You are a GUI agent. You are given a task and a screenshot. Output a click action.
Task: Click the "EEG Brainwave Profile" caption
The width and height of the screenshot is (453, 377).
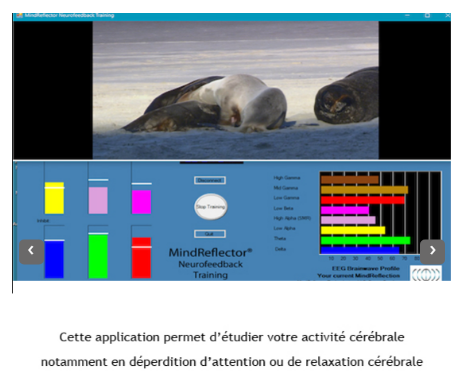pyautogui.click(x=365, y=268)
